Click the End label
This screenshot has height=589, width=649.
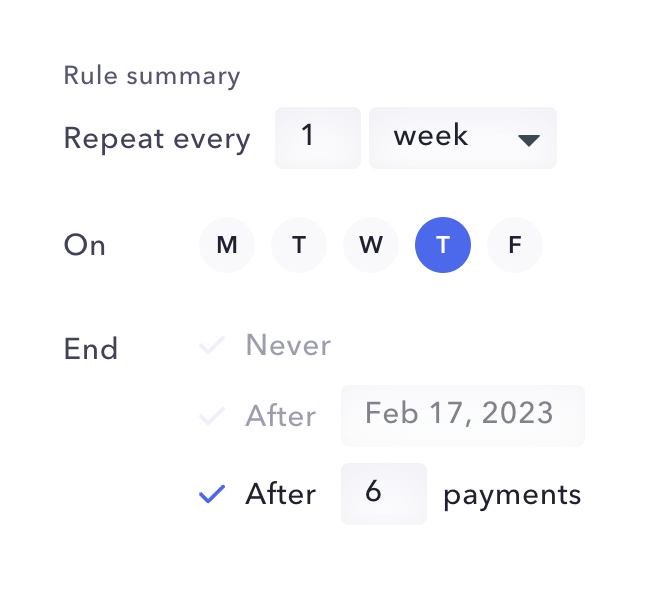(91, 349)
